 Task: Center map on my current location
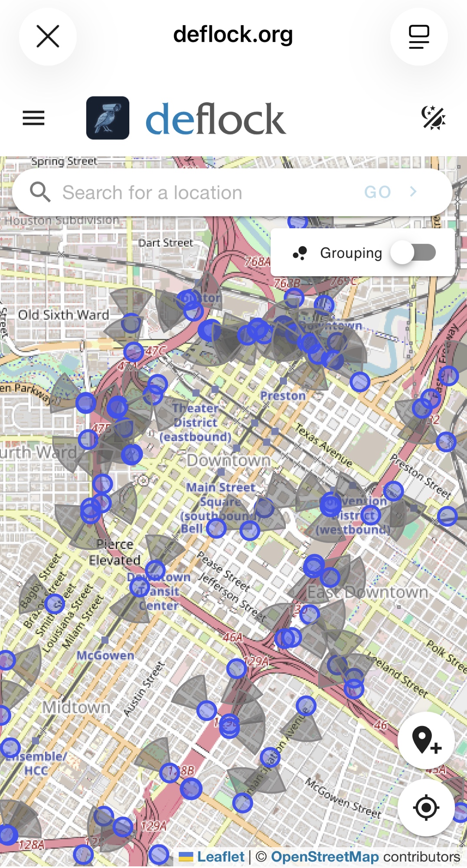tap(426, 808)
